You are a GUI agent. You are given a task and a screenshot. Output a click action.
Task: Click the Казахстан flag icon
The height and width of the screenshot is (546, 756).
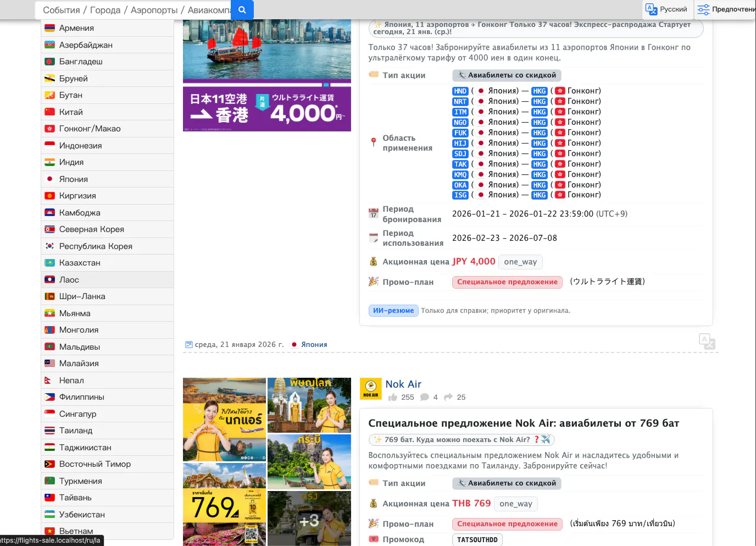[x=49, y=263]
